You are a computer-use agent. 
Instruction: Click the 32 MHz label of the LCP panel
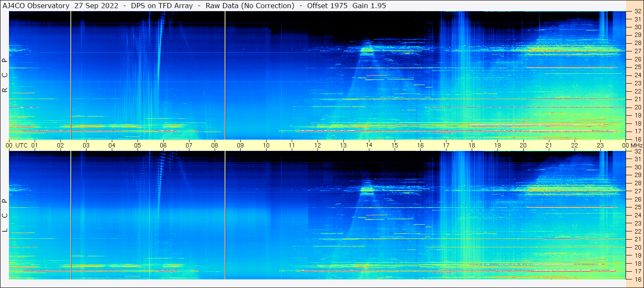[637, 151]
